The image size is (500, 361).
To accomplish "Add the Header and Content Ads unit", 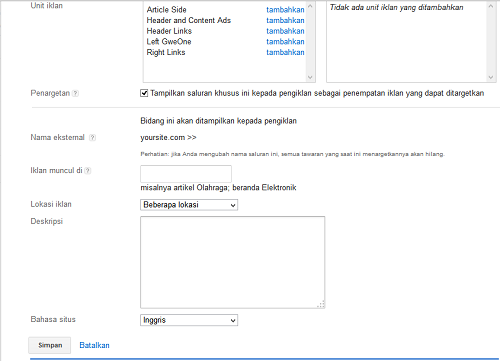I will point(285,20).
